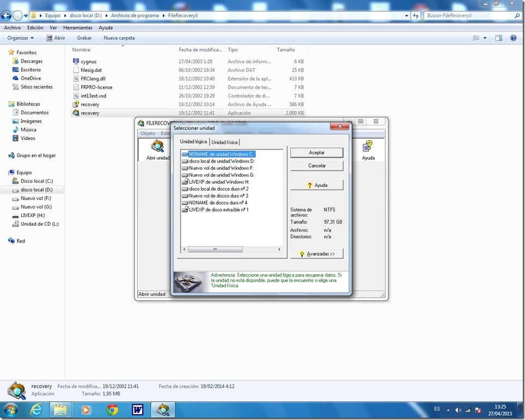
Task: Toggle the preview pane icon
Action: pos(498,38)
